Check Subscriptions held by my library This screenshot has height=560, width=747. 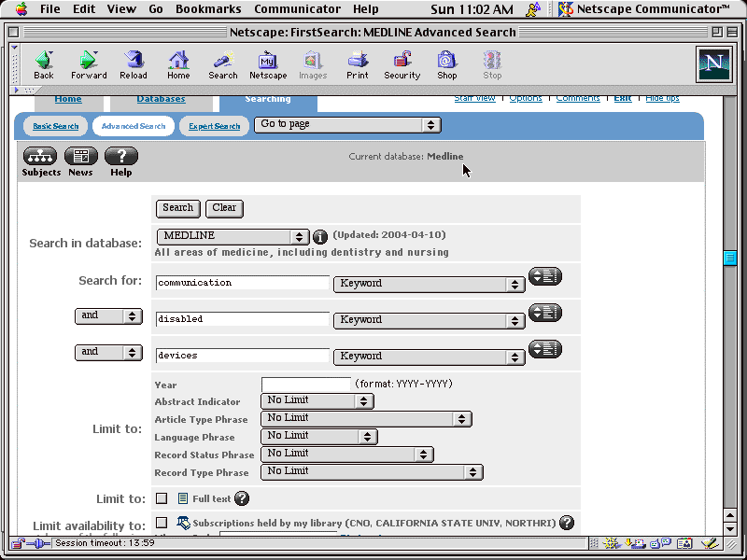162,523
